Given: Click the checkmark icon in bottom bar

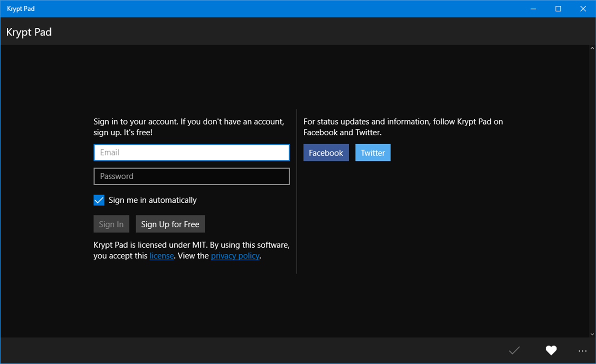Looking at the screenshot, I should 514,351.
